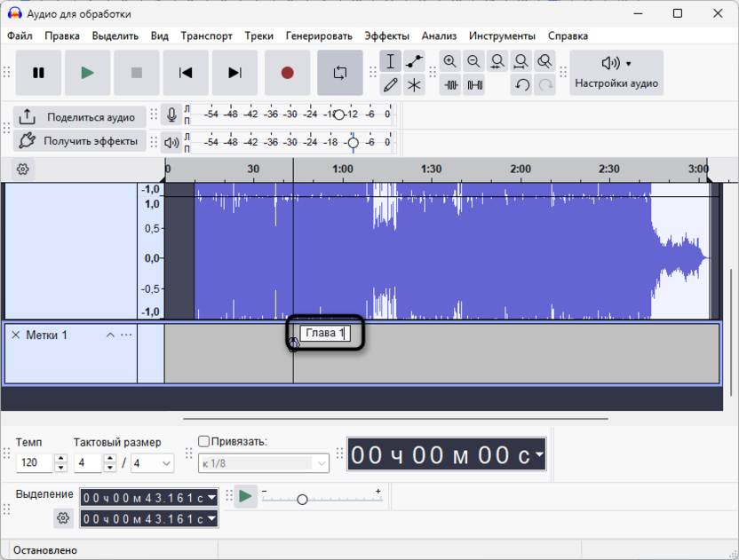739x560 pixels.
Task: Adjust the playback speed slider
Action: (302, 499)
